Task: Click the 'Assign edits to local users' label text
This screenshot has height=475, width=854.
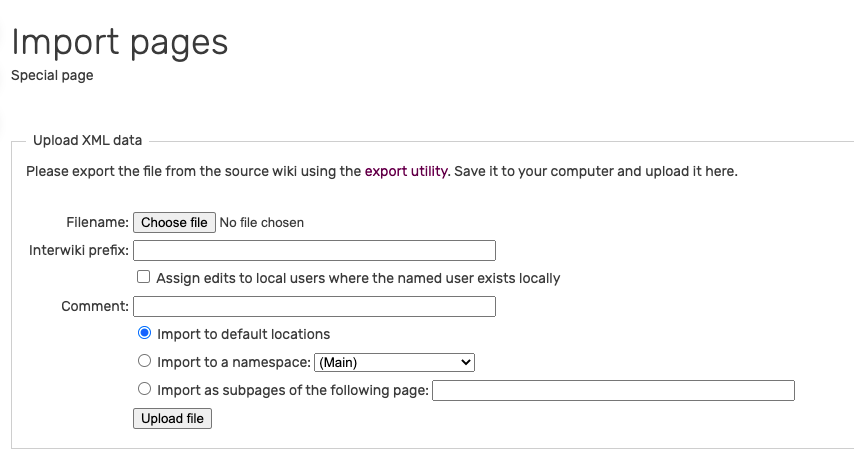Action: [358, 278]
